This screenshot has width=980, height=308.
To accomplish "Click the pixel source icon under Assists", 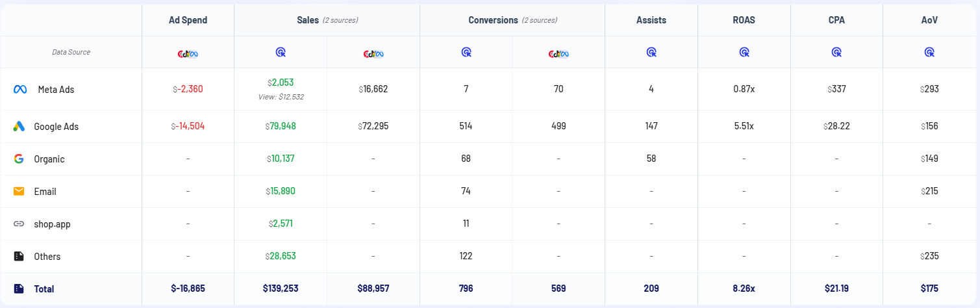I will (651, 52).
